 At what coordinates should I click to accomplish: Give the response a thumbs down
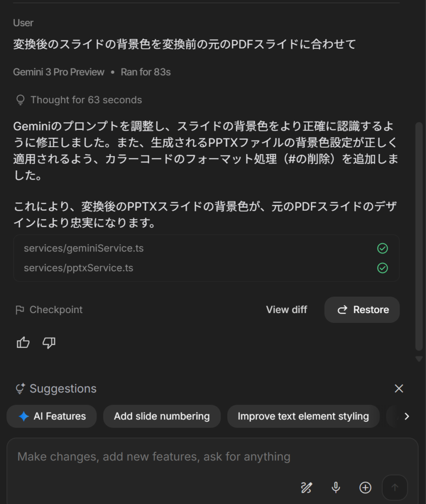pyautogui.click(x=49, y=343)
